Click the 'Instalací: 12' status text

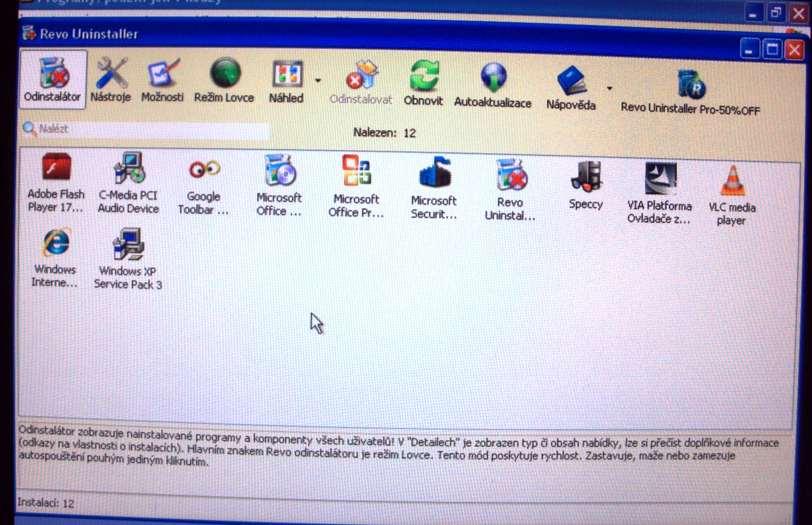point(45,503)
